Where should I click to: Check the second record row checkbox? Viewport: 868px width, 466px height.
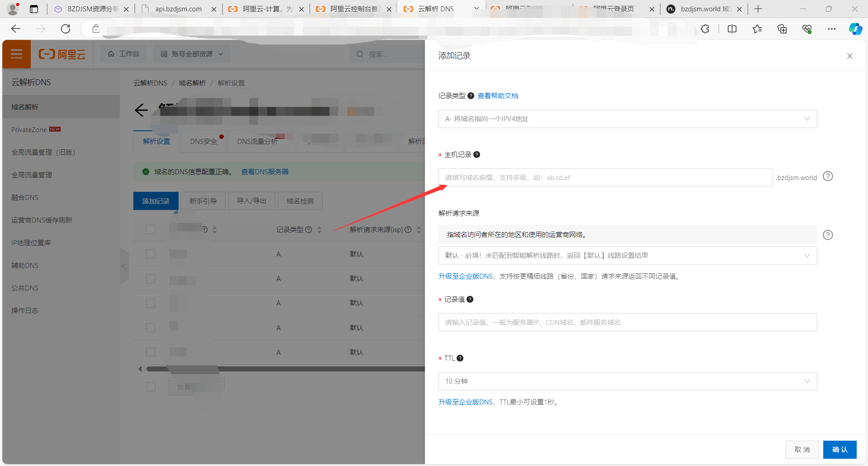(151, 279)
